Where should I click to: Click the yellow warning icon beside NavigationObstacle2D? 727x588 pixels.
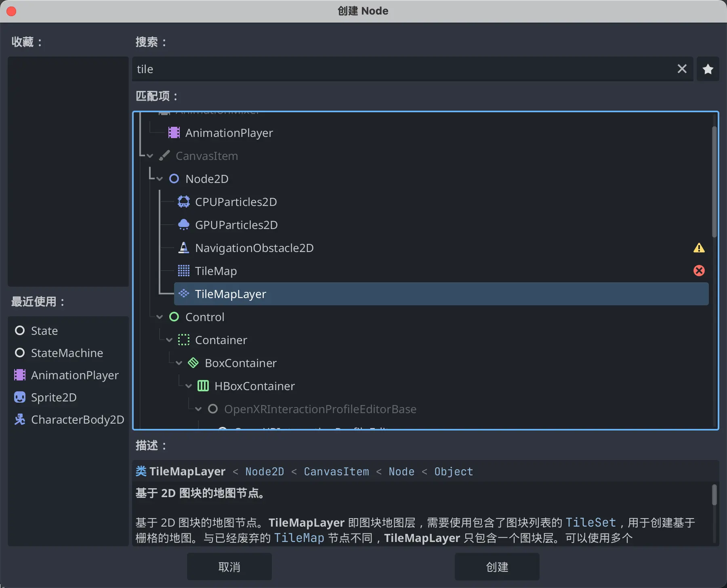point(699,248)
